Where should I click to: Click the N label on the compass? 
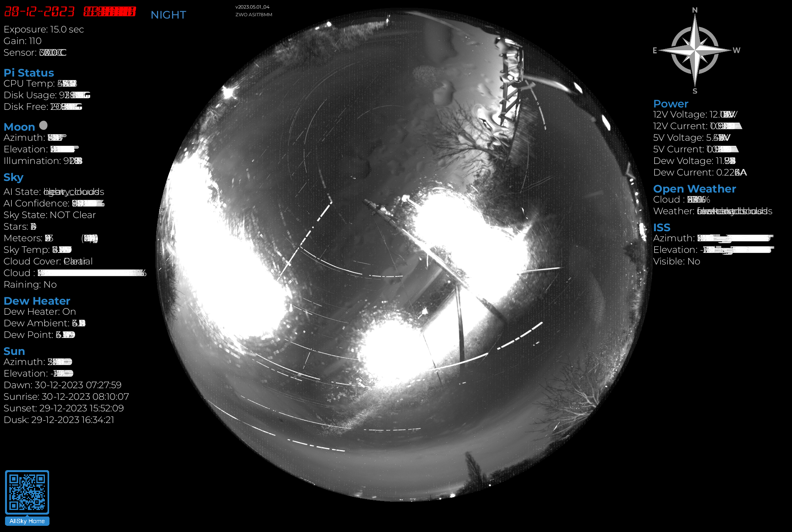pos(695,10)
